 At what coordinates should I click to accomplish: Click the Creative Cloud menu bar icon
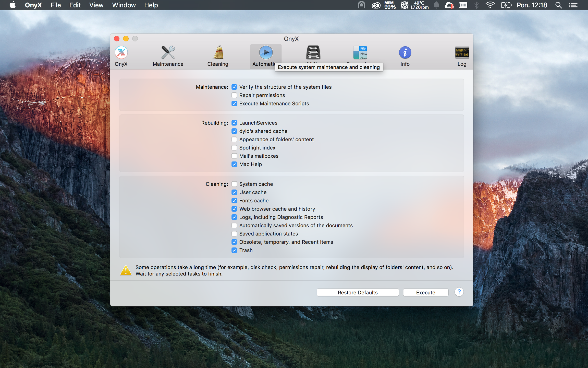coord(376,5)
